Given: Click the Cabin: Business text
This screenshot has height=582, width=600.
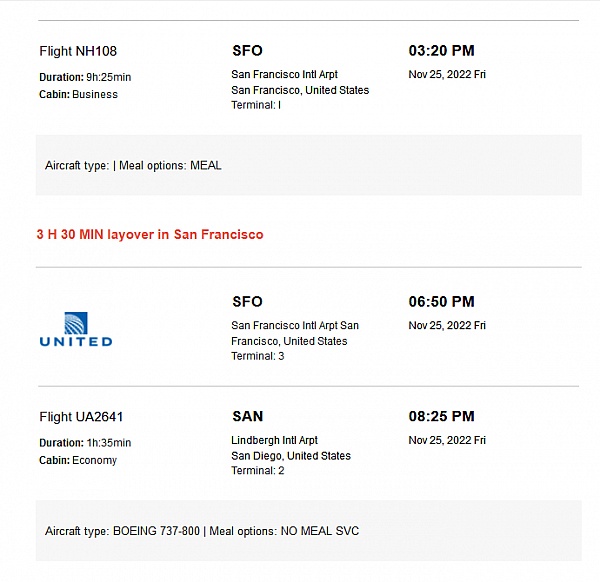Looking at the screenshot, I should [78, 94].
